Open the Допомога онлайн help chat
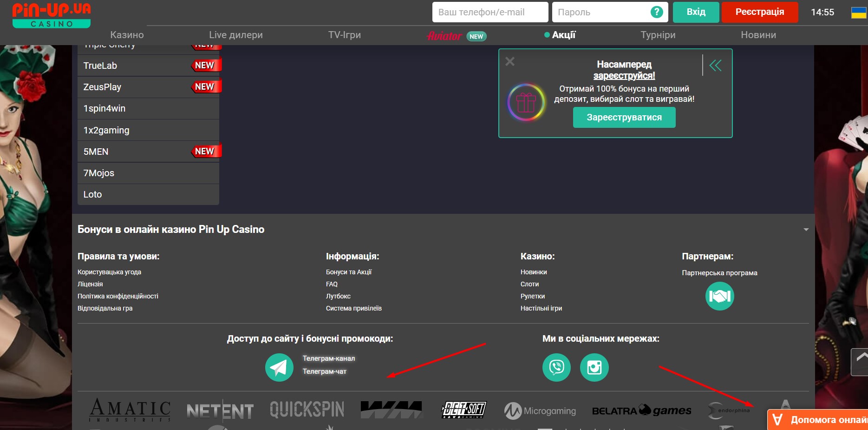The width and height of the screenshot is (868, 430). click(818, 420)
